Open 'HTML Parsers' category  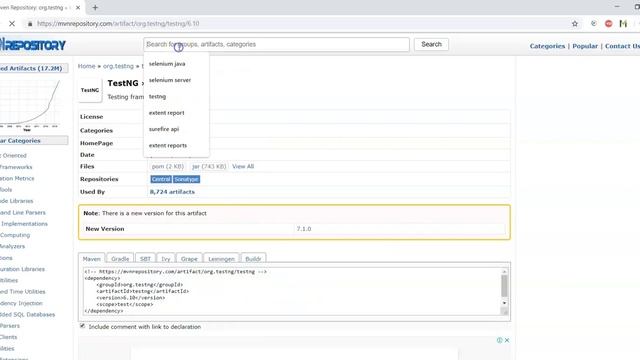10,326
